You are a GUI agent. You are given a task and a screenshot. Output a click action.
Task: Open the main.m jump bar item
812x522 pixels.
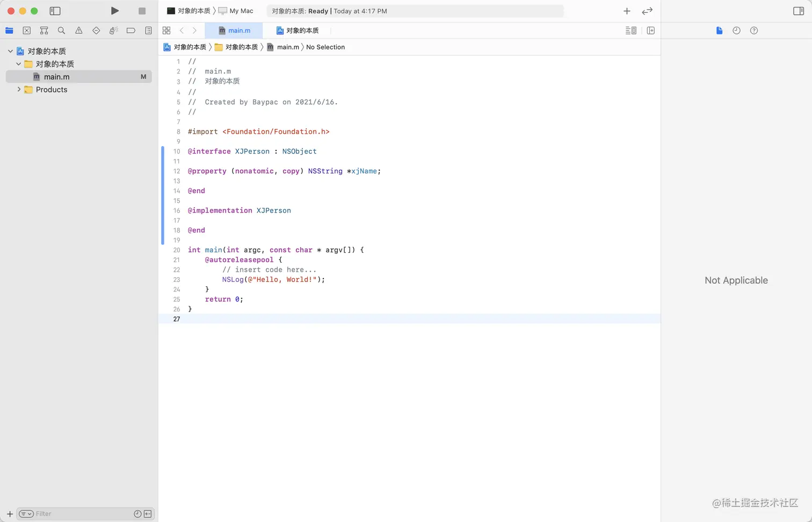pyautogui.click(x=283, y=47)
